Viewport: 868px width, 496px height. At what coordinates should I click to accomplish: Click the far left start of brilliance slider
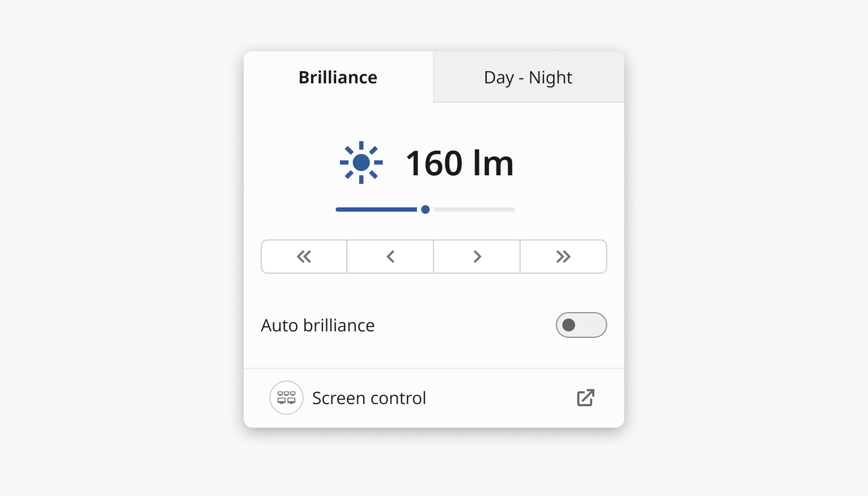pyautogui.click(x=338, y=210)
